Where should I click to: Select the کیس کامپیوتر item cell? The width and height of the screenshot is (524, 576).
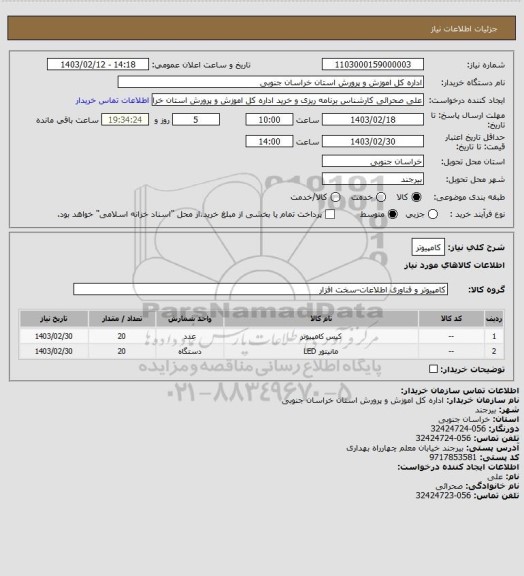tap(321, 336)
